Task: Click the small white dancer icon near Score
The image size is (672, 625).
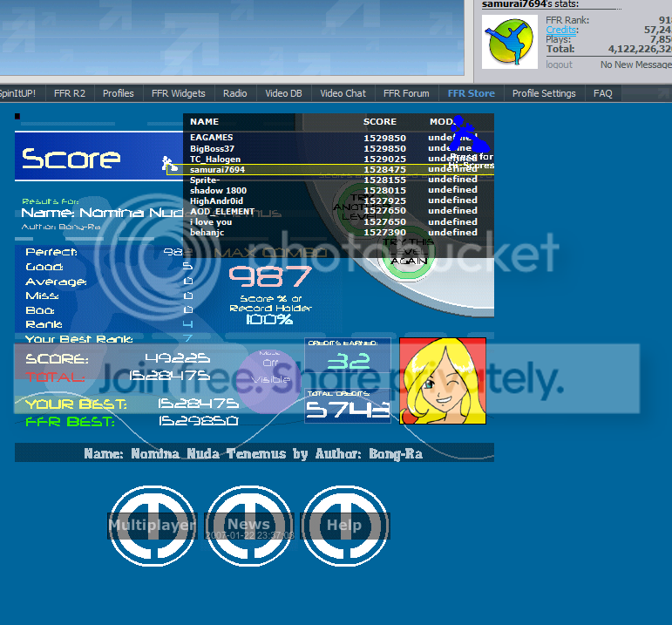Action: click(166, 162)
